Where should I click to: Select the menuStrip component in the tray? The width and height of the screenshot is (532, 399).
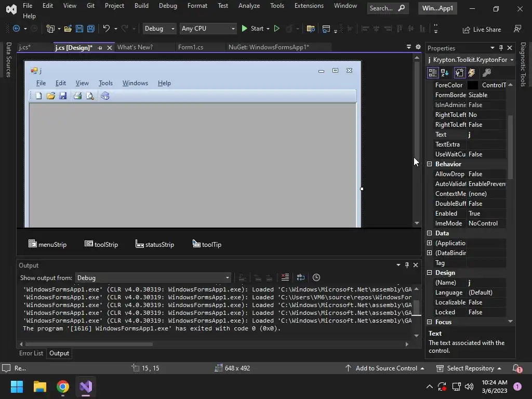click(x=47, y=244)
